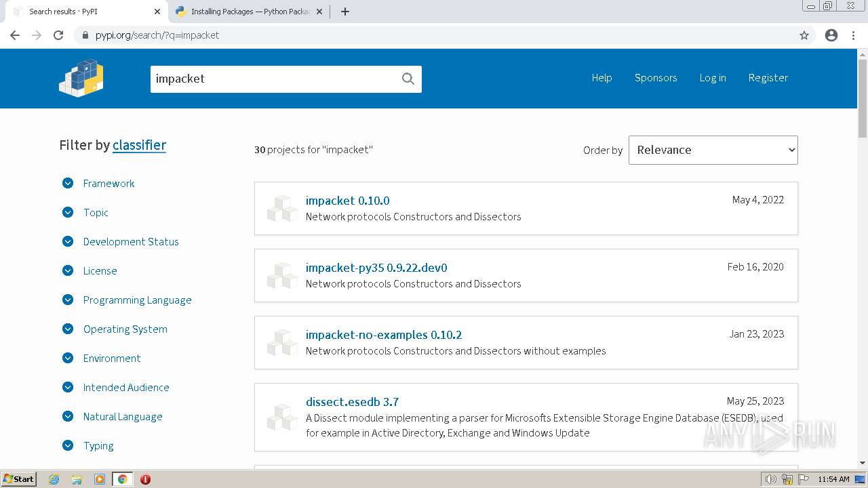This screenshot has width=868, height=488.
Task: Expand the Typing filter
Action: click(x=87, y=446)
